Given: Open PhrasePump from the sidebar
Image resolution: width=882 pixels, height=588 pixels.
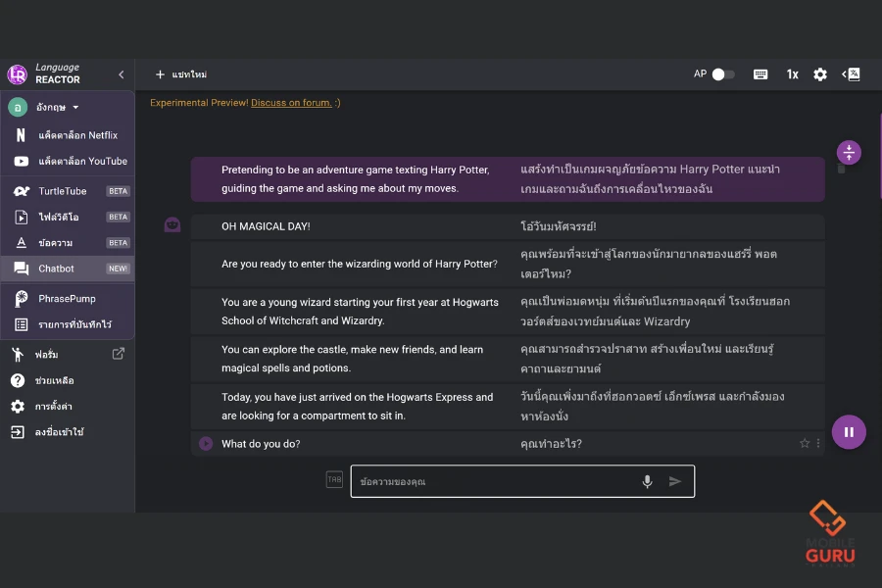Looking at the screenshot, I should pos(67,298).
